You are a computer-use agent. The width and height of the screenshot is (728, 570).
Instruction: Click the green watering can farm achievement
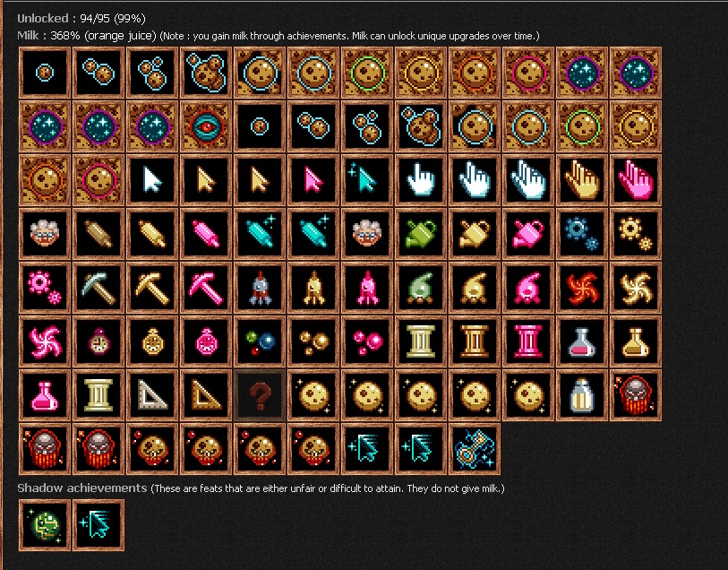tap(421, 234)
